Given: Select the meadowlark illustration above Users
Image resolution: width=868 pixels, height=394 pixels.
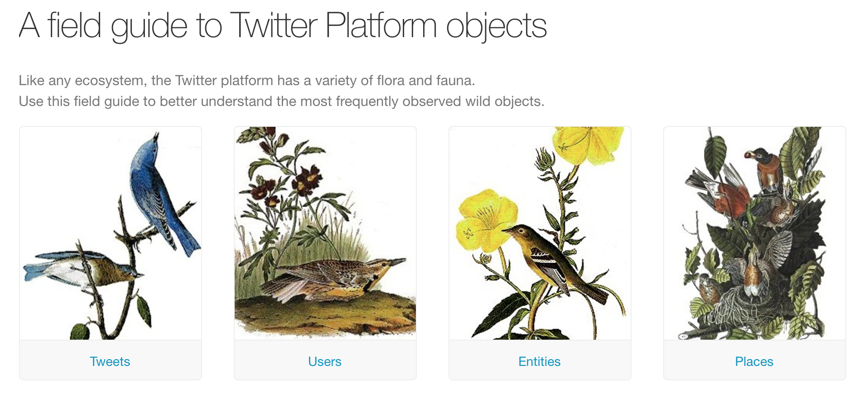Looking at the screenshot, I should 325,233.
